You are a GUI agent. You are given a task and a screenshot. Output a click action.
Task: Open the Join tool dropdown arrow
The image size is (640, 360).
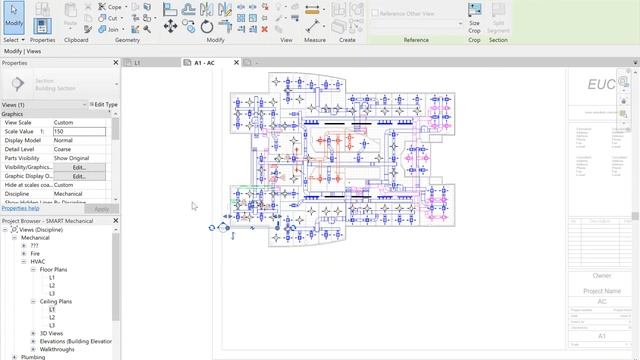pyautogui.click(x=123, y=29)
